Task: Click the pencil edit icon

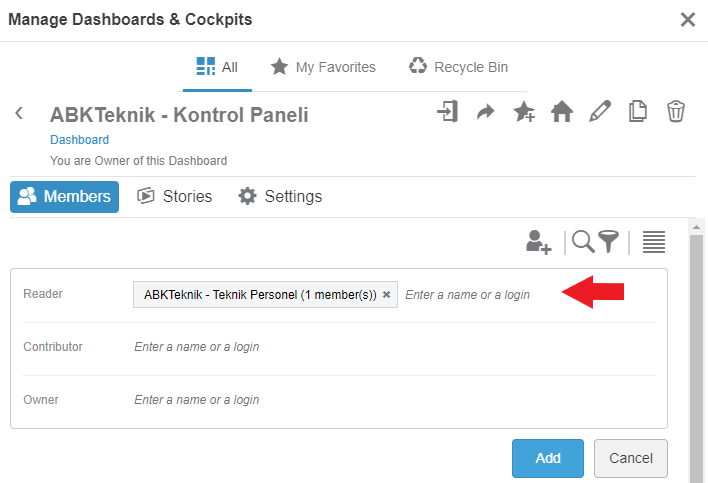Action: coord(600,112)
